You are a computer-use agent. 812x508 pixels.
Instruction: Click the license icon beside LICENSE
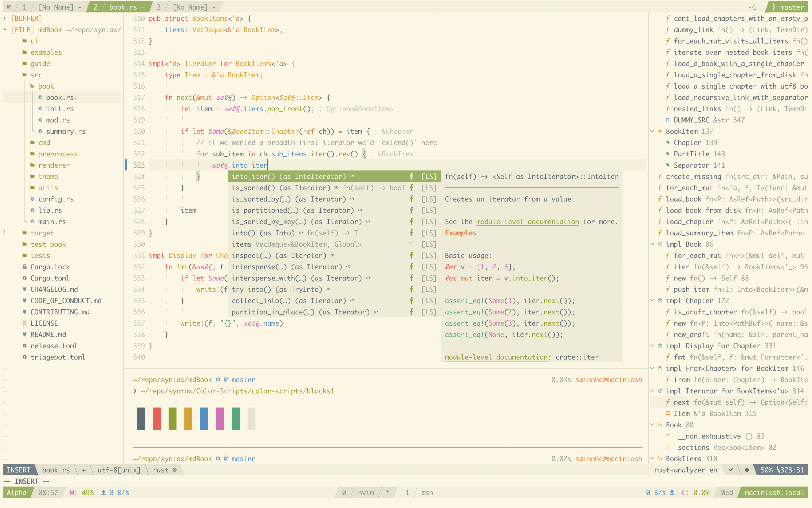click(x=25, y=323)
